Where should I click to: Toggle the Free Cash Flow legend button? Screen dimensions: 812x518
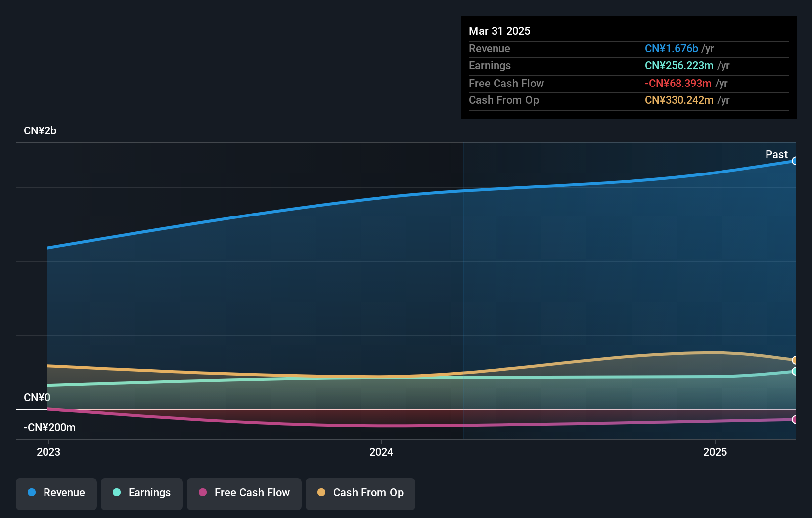click(244, 494)
